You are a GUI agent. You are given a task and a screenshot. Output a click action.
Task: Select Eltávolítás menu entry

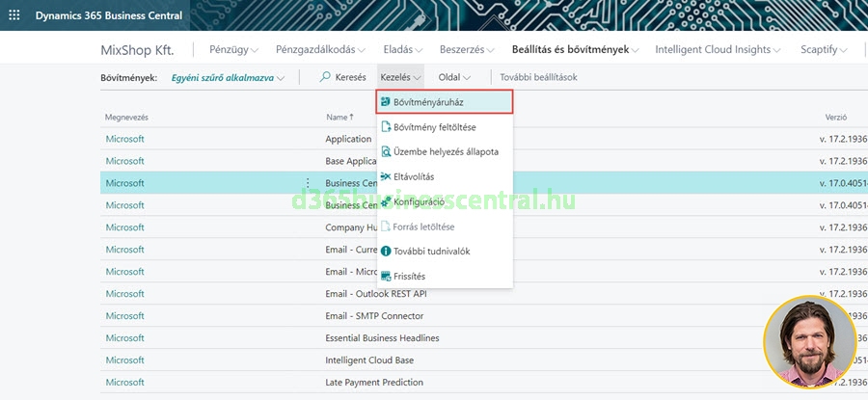[445, 177]
